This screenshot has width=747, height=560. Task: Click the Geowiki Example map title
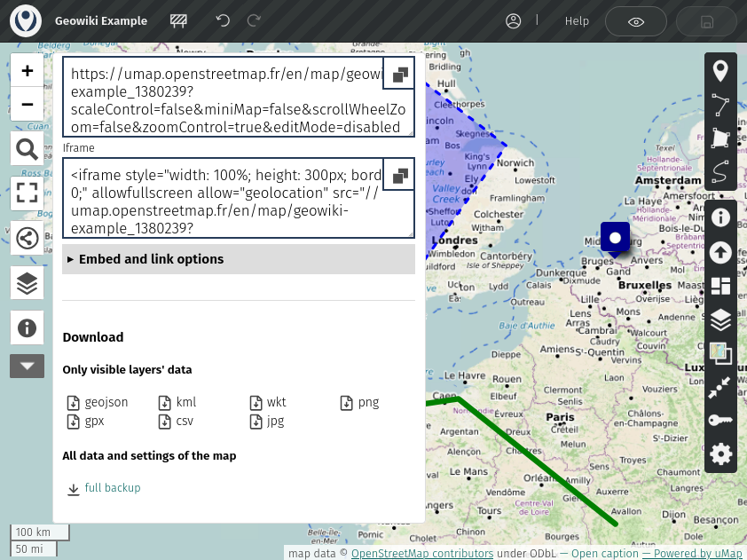101,21
